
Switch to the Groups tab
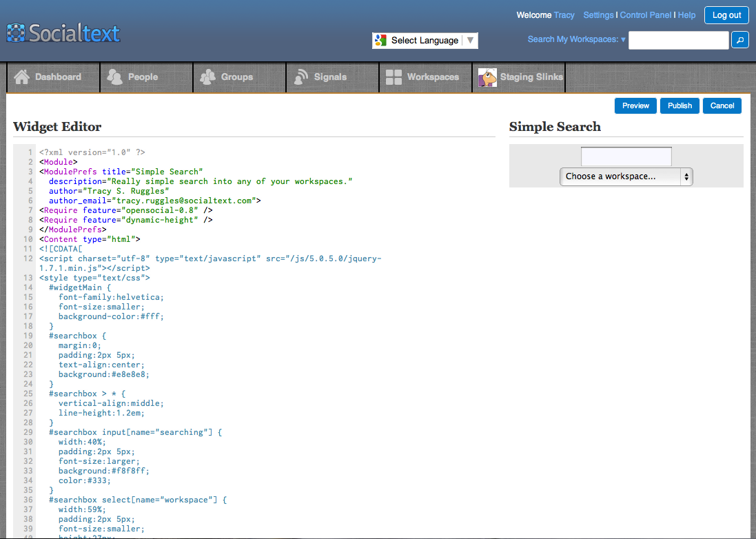[240, 77]
